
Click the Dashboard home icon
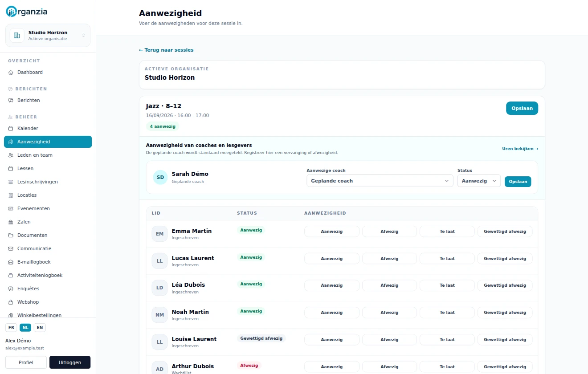click(x=11, y=73)
